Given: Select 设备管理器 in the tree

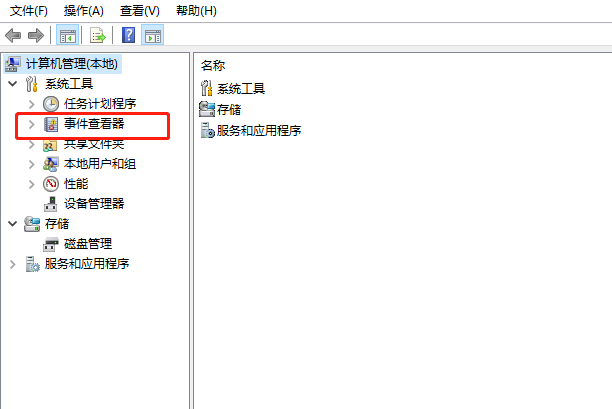Looking at the screenshot, I should (x=94, y=204).
